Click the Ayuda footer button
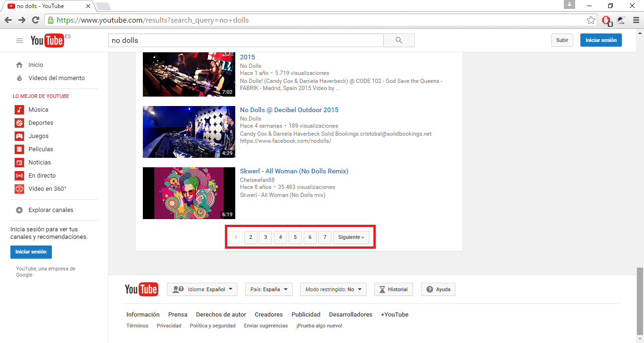The image size is (644, 343). click(438, 289)
